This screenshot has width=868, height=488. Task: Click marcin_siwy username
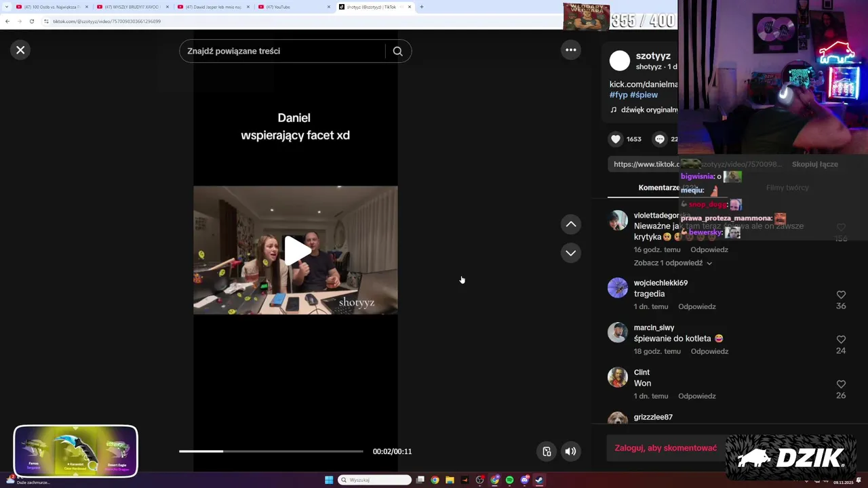pyautogui.click(x=654, y=327)
